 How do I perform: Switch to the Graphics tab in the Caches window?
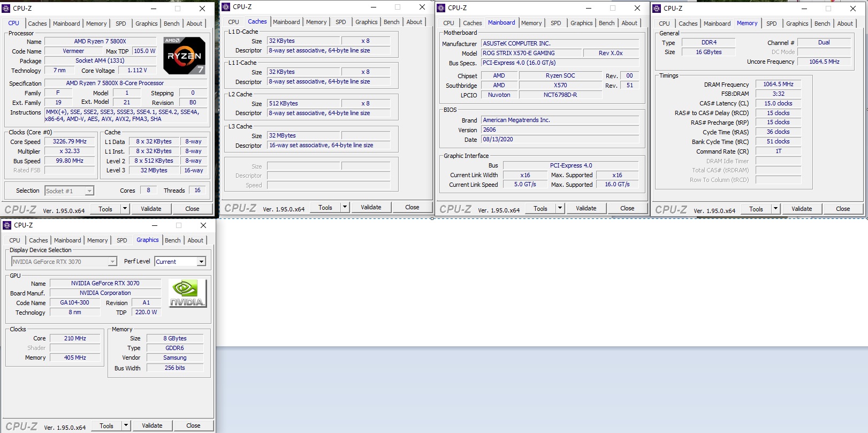[367, 22]
